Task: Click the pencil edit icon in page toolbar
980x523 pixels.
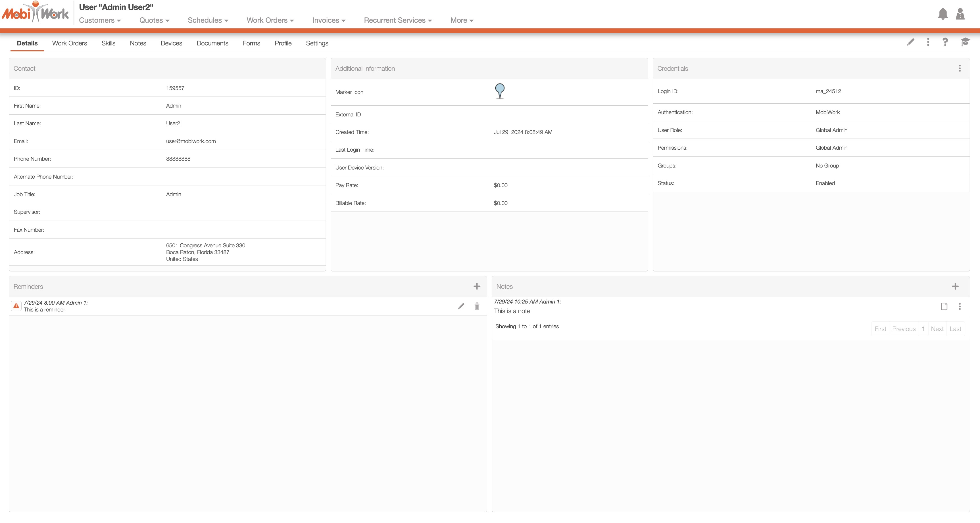Action: point(910,42)
